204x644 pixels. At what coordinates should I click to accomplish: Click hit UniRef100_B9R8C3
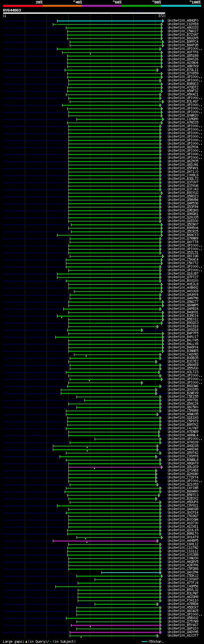click(x=183, y=84)
